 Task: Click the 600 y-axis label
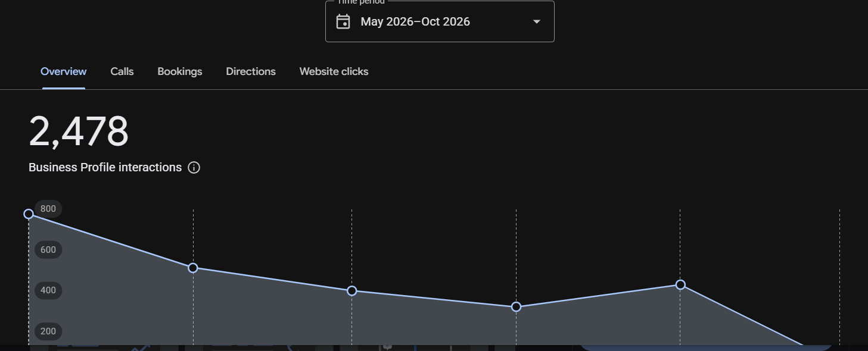tap(48, 250)
